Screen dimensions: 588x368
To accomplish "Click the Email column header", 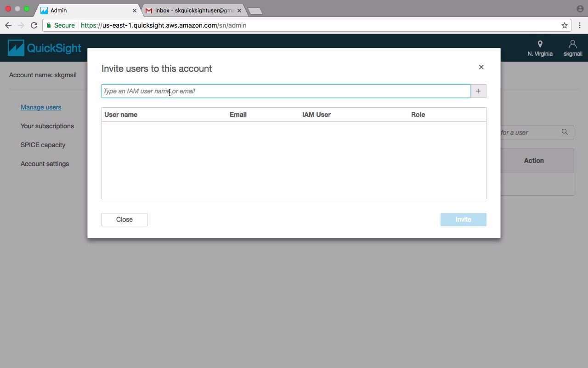I will (x=238, y=115).
